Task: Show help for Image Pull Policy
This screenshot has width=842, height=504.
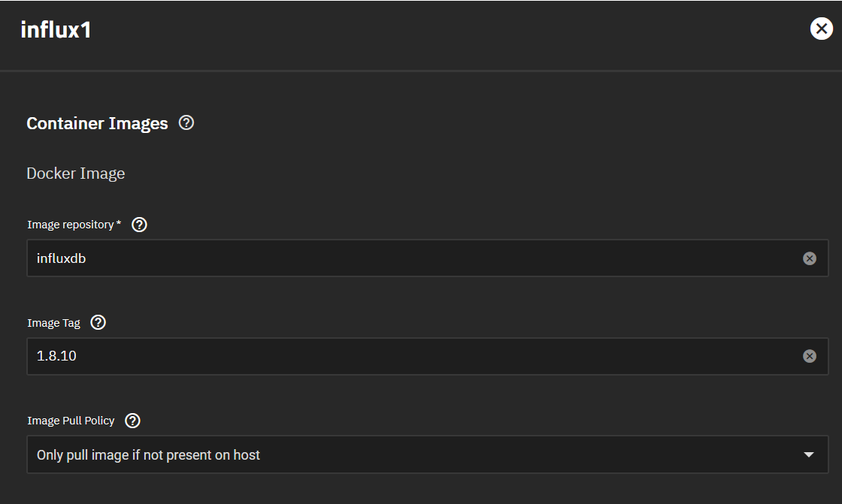Action: (x=132, y=421)
